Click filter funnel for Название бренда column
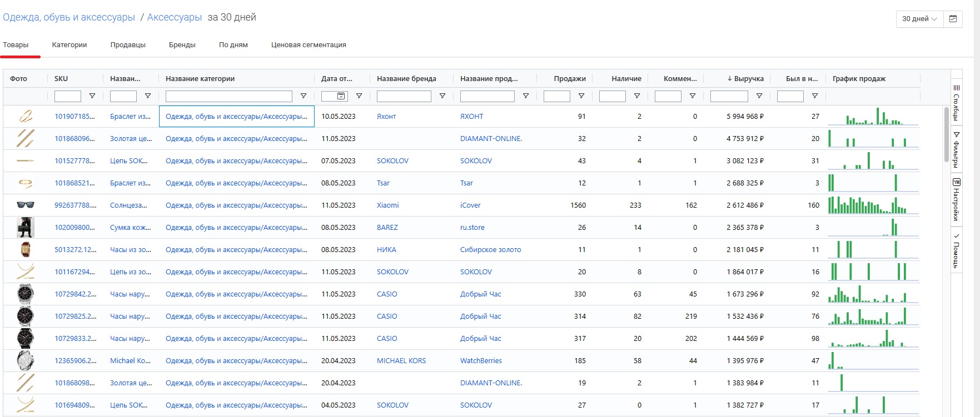The image size is (980, 417). point(442,96)
